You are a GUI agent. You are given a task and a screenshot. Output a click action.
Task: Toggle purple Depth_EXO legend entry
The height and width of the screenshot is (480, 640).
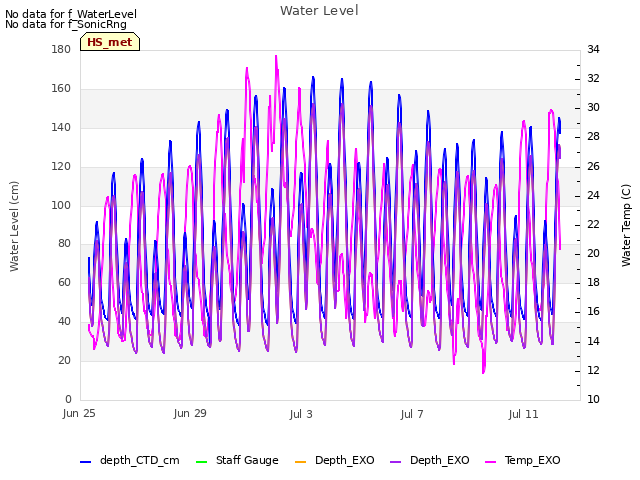pyautogui.click(x=429, y=460)
